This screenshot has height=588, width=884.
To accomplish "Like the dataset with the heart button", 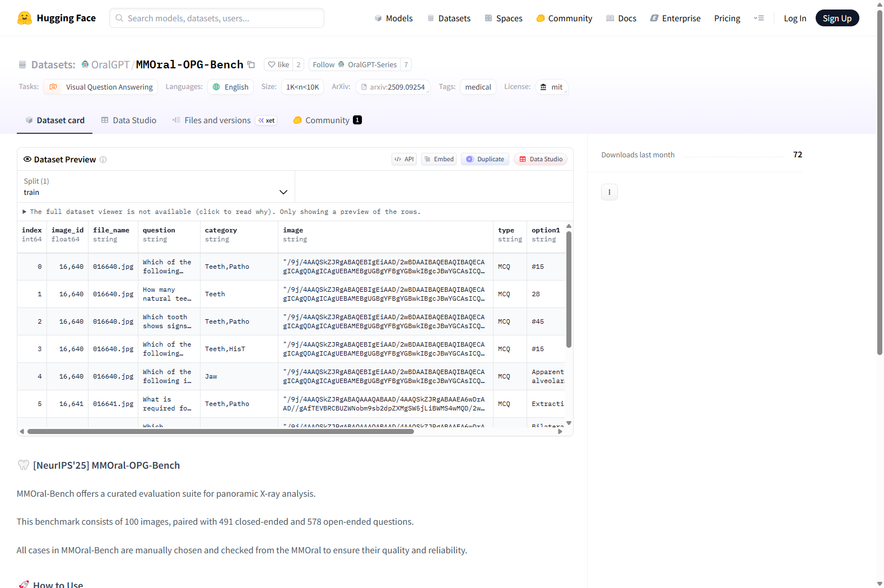I will (278, 65).
